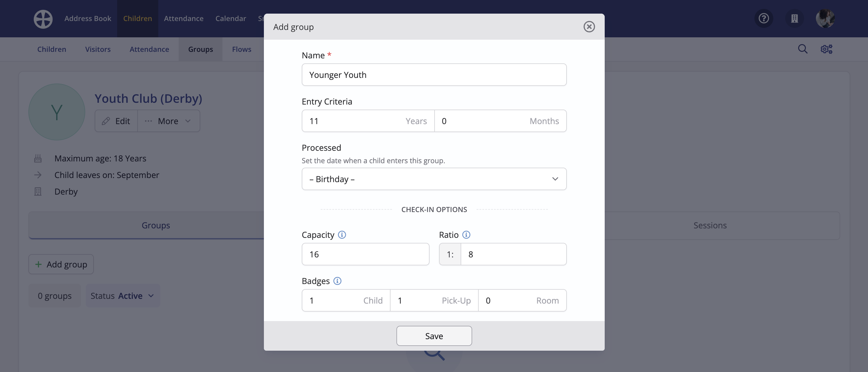Go to Address Book in the top menu
The width and height of the screenshot is (868, 372).
point(88,19)
